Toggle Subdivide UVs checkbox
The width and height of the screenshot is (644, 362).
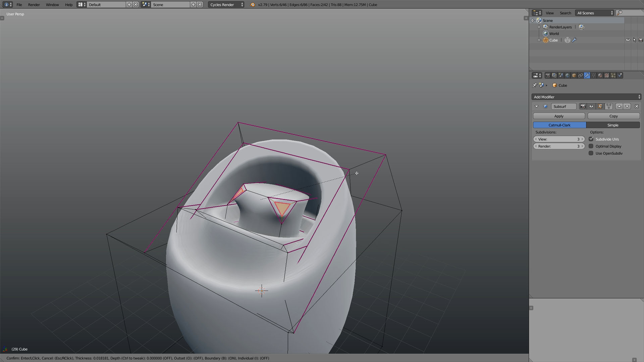click(591, 139)
